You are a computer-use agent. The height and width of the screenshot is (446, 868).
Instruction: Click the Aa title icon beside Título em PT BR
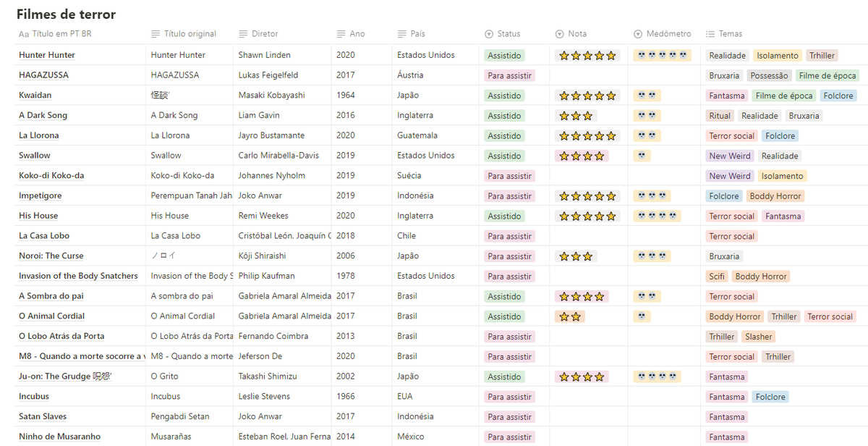24,34
